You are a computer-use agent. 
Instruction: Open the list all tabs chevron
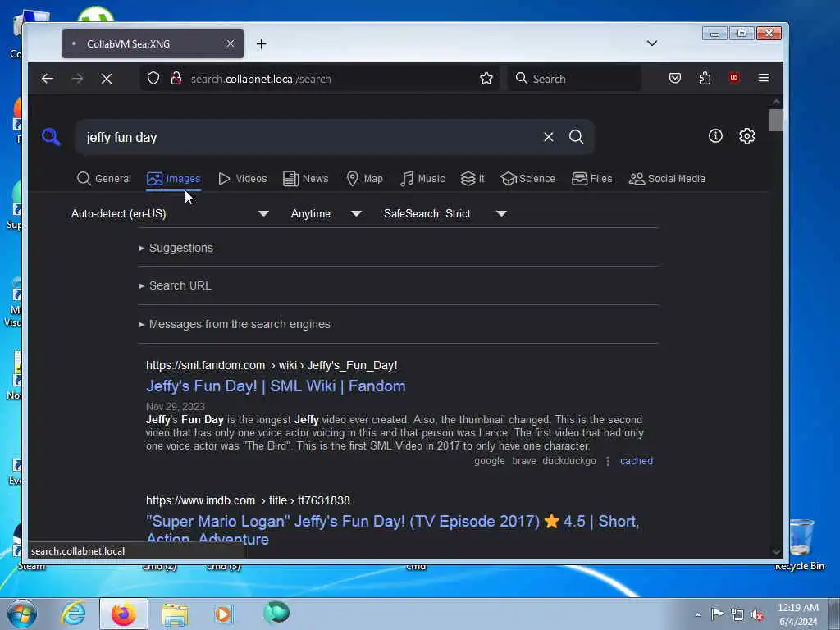(652, 43)
